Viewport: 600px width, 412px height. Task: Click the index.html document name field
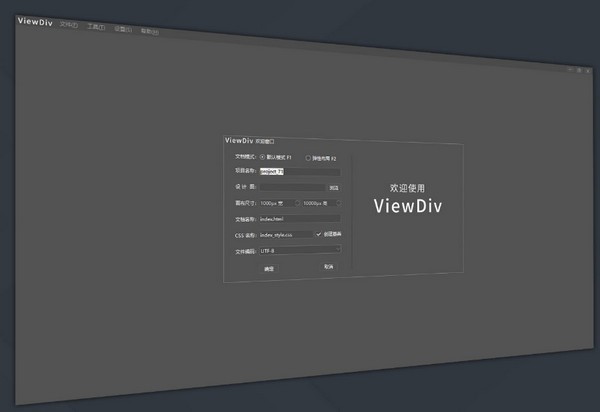pos(300,219)
